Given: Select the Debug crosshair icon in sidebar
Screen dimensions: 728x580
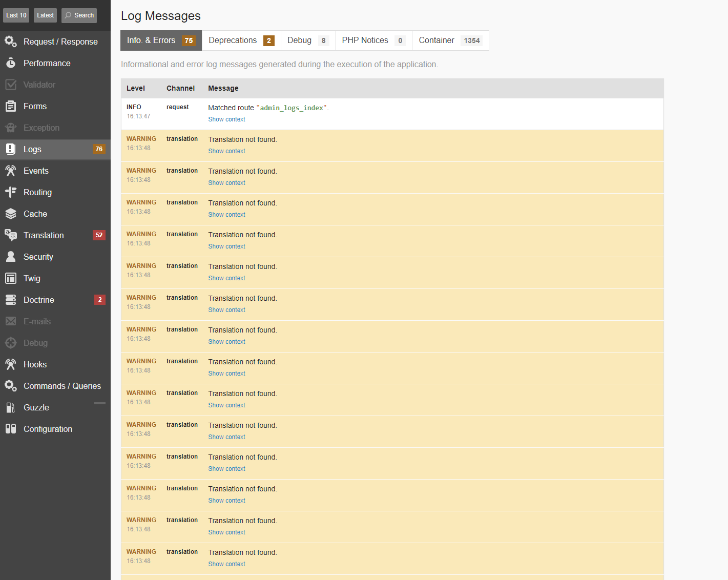Looking at the screenshot, I should point(11,343).
